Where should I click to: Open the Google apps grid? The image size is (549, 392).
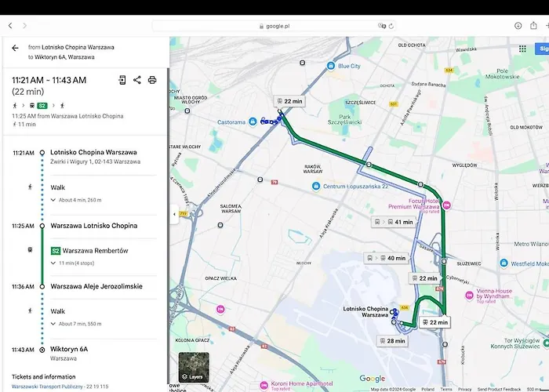(522, 49)
